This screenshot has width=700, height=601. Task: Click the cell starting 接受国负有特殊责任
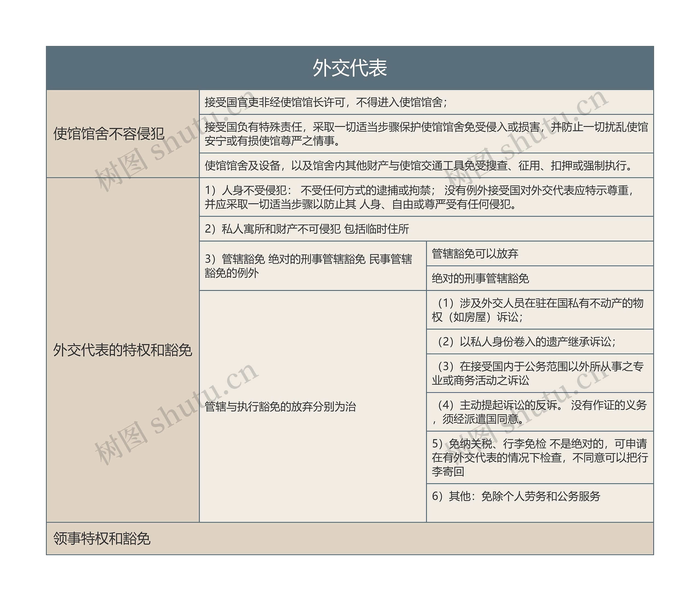coord(426,134)
